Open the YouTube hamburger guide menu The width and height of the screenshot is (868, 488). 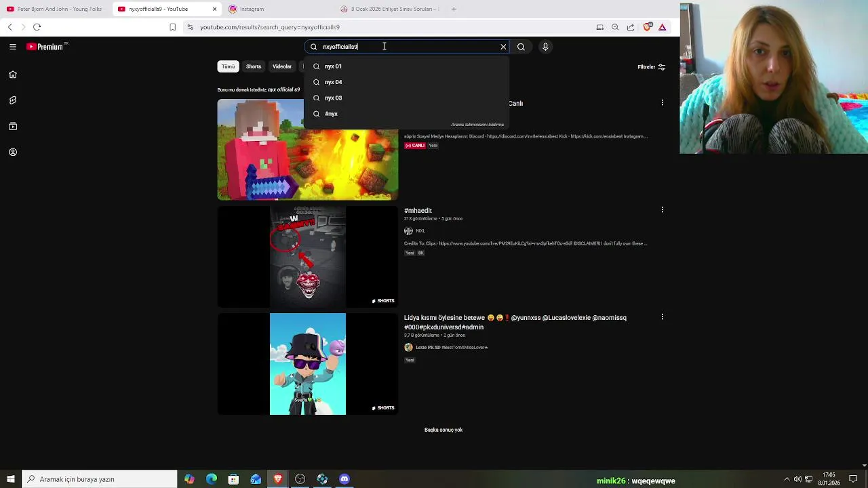click(x=13, y=47)
